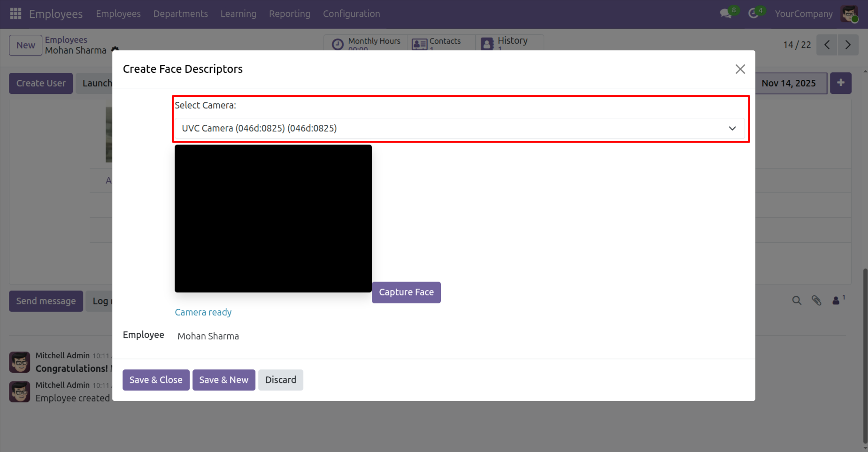868x452 pixels.
Task: Click the Capture Face button
Action: point(407,292)
